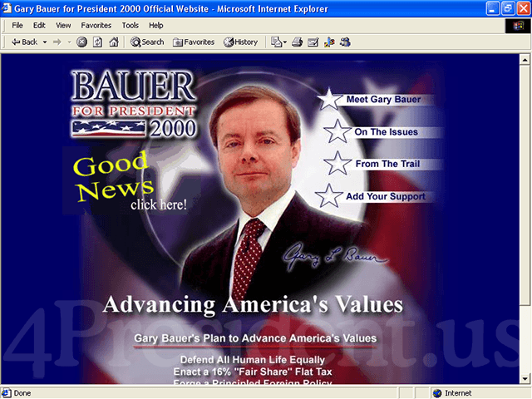
Task: Click the Messenger toolbar icon
Action: 345,42
